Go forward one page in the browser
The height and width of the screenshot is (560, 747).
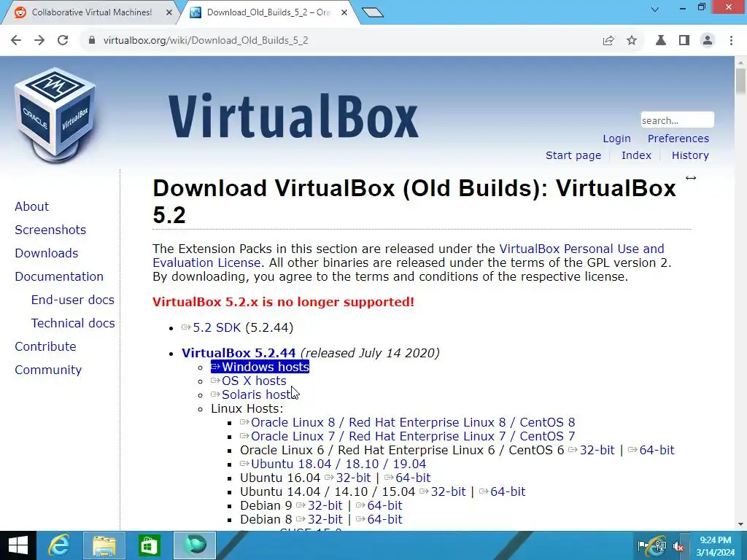pos(39,41)
